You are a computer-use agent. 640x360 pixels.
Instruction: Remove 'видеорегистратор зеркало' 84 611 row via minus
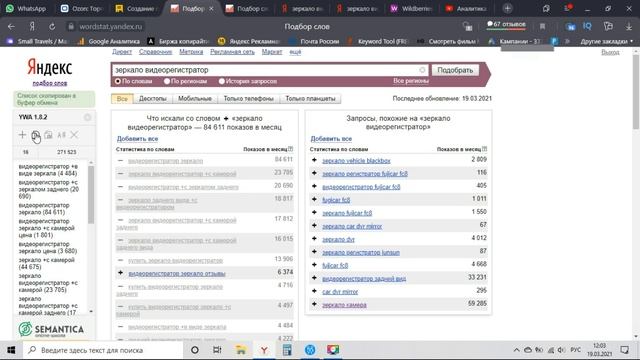[120, 160]
